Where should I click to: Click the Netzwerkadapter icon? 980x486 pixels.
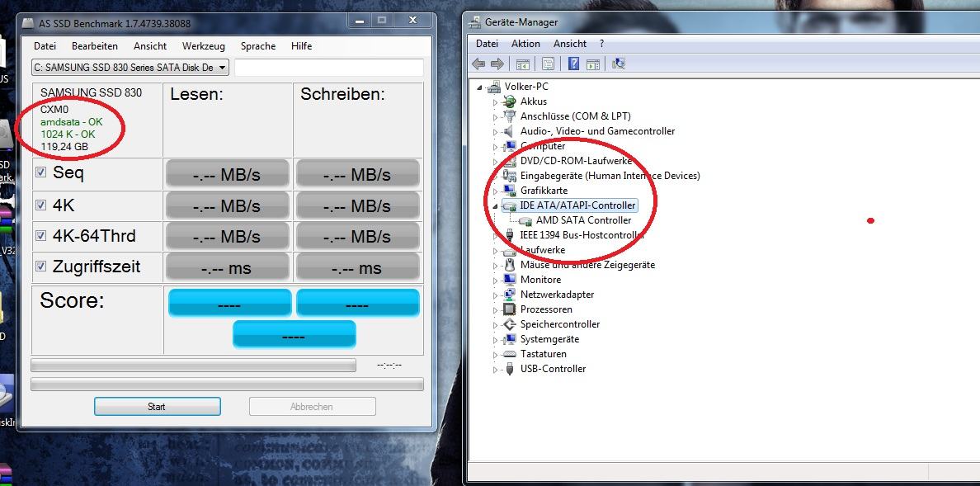point(509,295)
